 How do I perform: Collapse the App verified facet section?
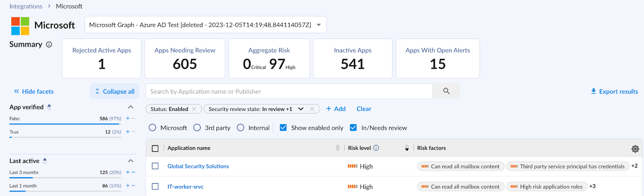click(130, 107)
